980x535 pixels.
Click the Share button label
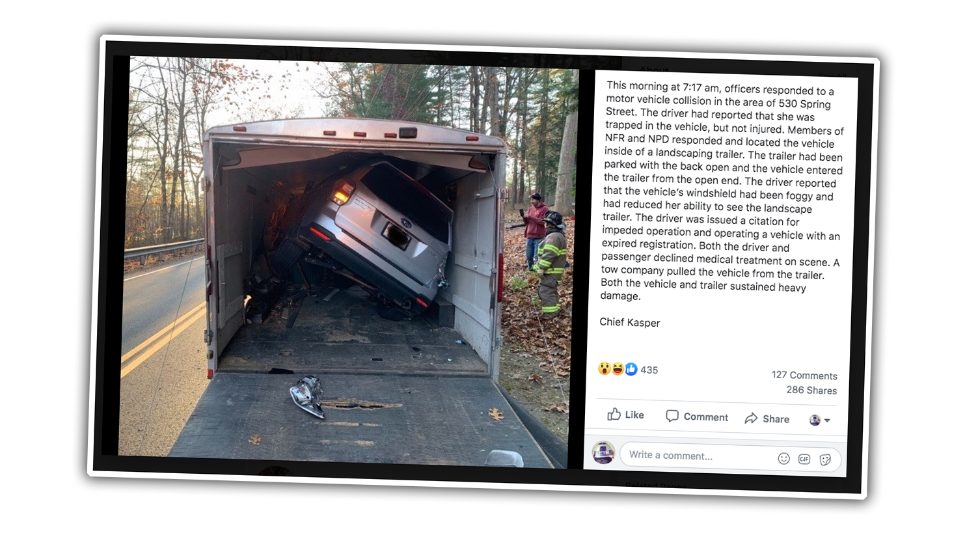776,419
